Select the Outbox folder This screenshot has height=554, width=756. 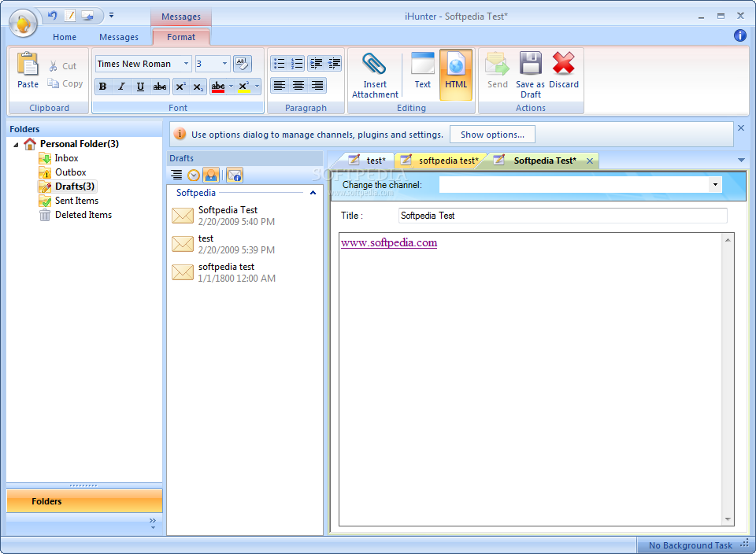[x=70, y=172]
